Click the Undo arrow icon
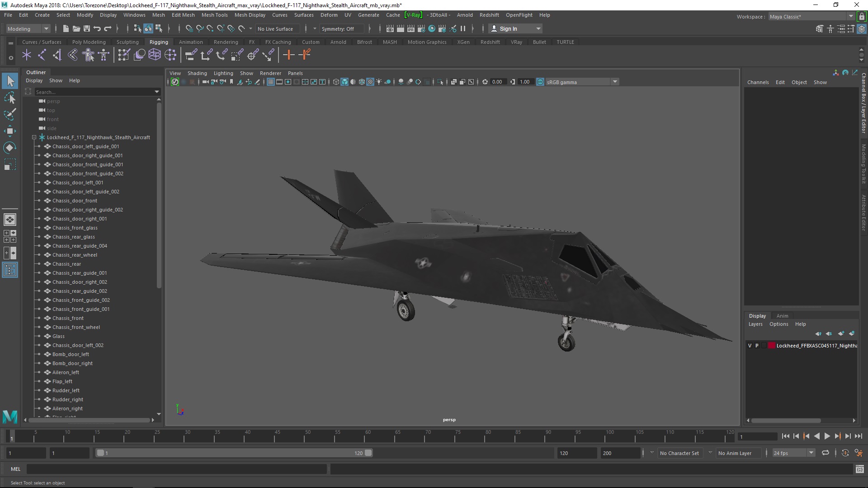Screen dimensions: 868x488 coord(97,28)
